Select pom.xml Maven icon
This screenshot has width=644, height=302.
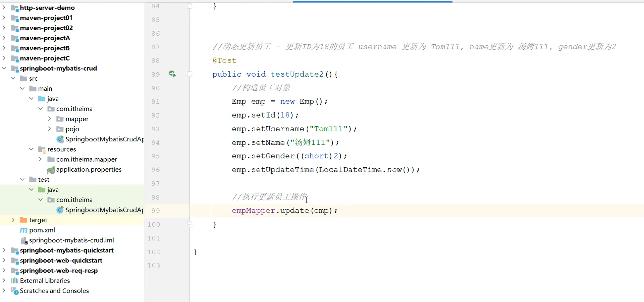[x=23, y=230]
